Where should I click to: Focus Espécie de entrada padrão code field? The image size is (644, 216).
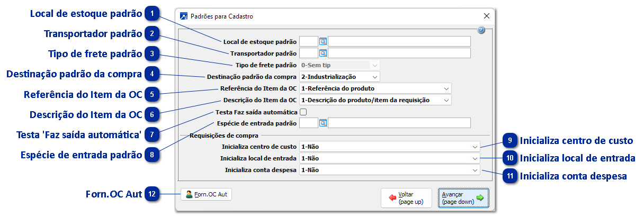click(308, 123)
